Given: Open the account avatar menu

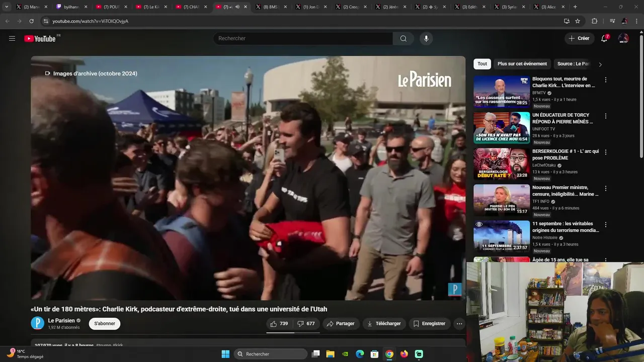Looking at the screenshot, I should pyautogui.click(x=623, y=38).
